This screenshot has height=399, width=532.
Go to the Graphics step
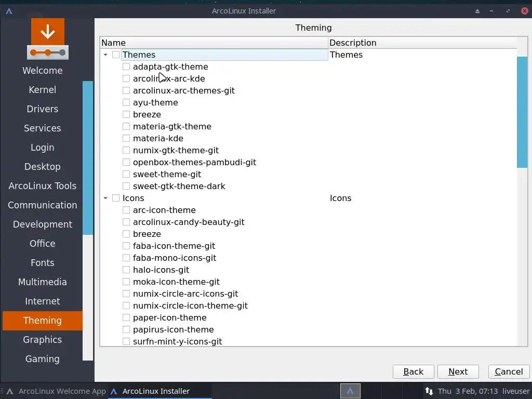click(x=43, y=340)
